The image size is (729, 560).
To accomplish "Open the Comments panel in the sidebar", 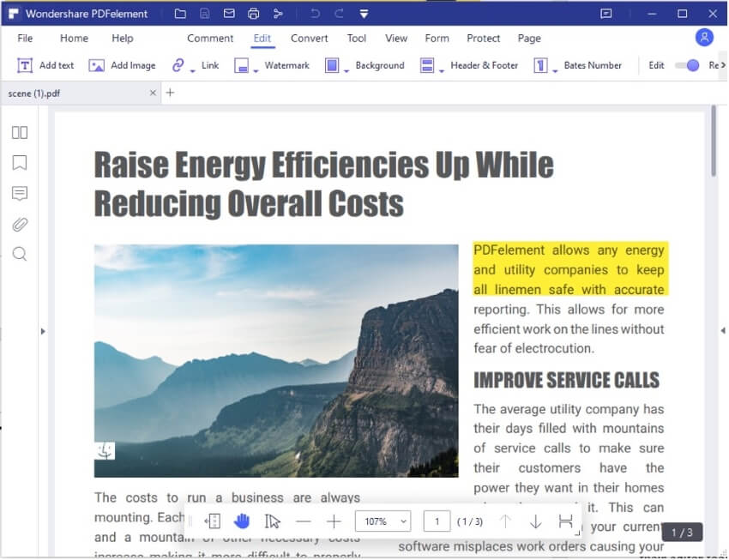I will pos(20,194).
